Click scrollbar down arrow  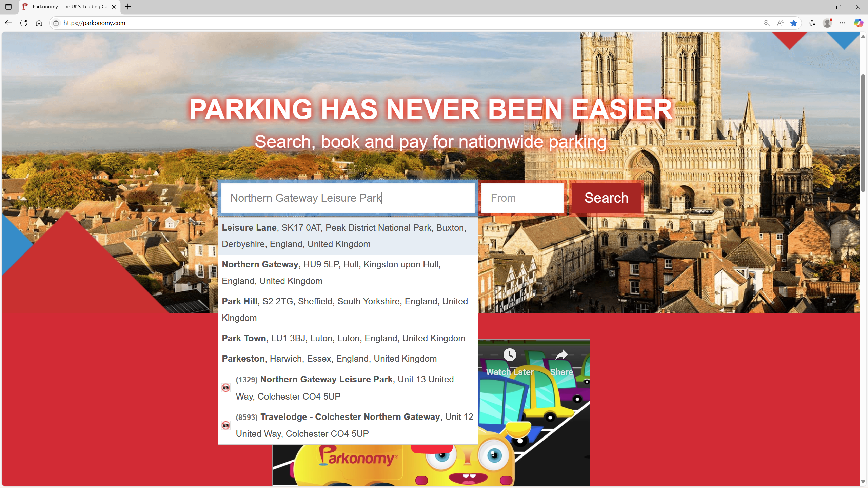pyautogui.click(x=863, y=482)
